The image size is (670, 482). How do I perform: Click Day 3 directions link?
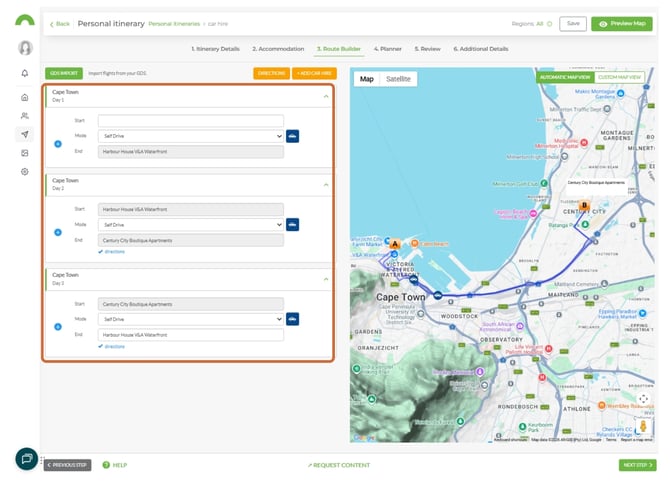click(112, 347)
